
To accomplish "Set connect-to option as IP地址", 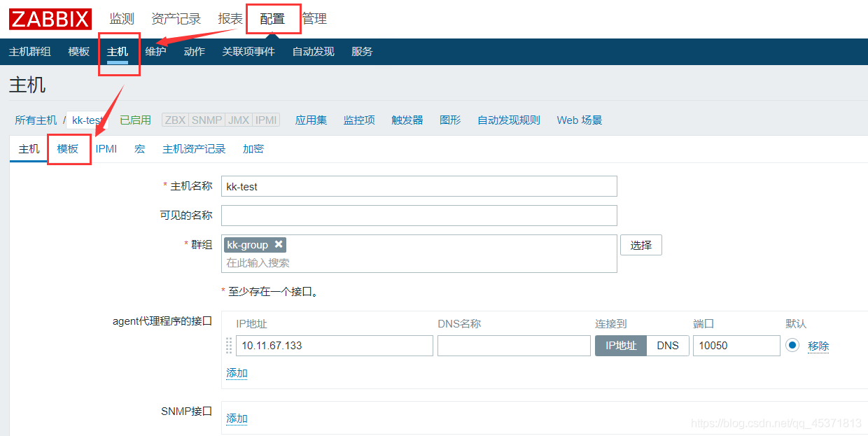I will pos(620,346).
